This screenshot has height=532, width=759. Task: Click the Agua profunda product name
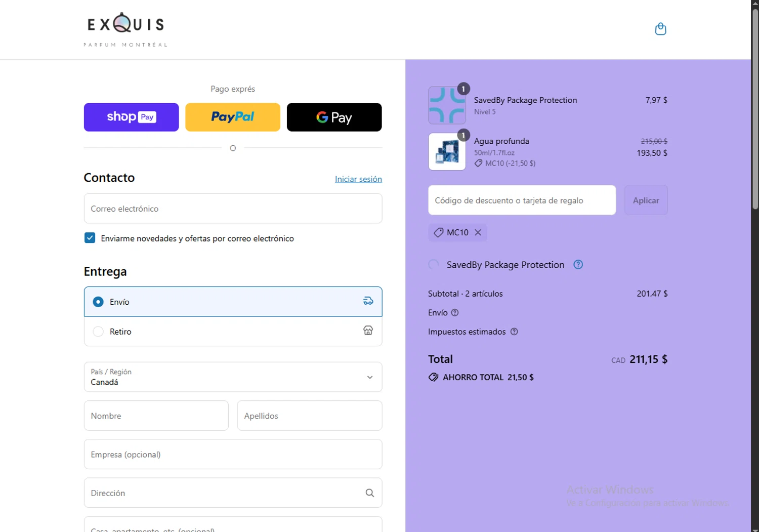[x=501, y=141]
